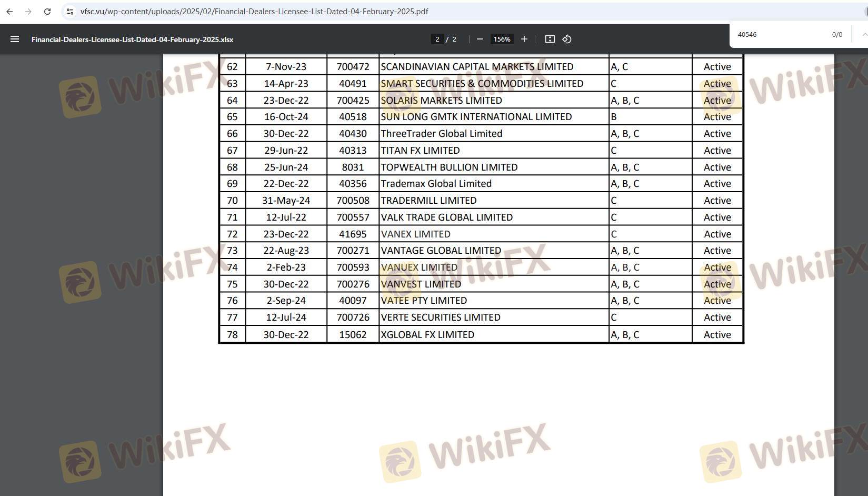The height and width of the screenshot is (496, 868).
Task: Click the date 22-Aug-23
Action: 286,251
